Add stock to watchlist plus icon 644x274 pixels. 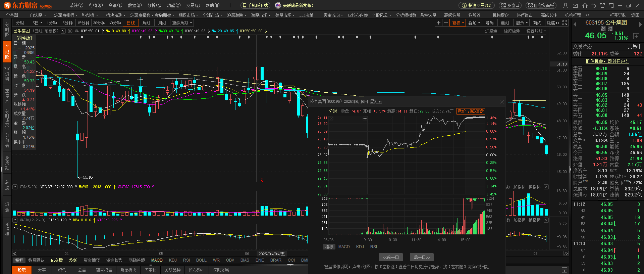point(636,36)
